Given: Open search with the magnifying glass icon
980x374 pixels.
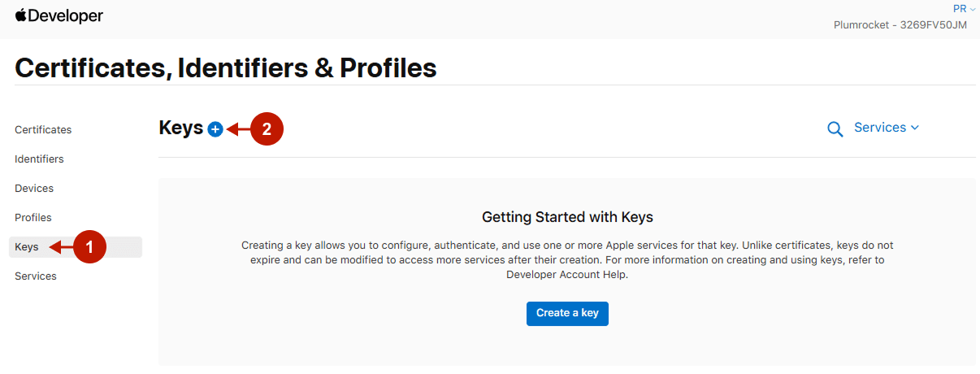Looking at the screenshot, I should [x=835, y=128].
